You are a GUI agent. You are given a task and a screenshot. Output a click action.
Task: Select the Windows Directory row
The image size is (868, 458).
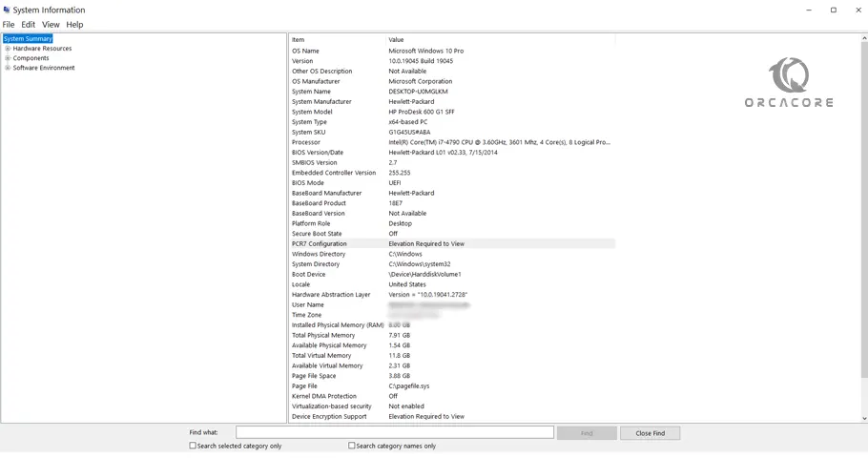(452, 254)
